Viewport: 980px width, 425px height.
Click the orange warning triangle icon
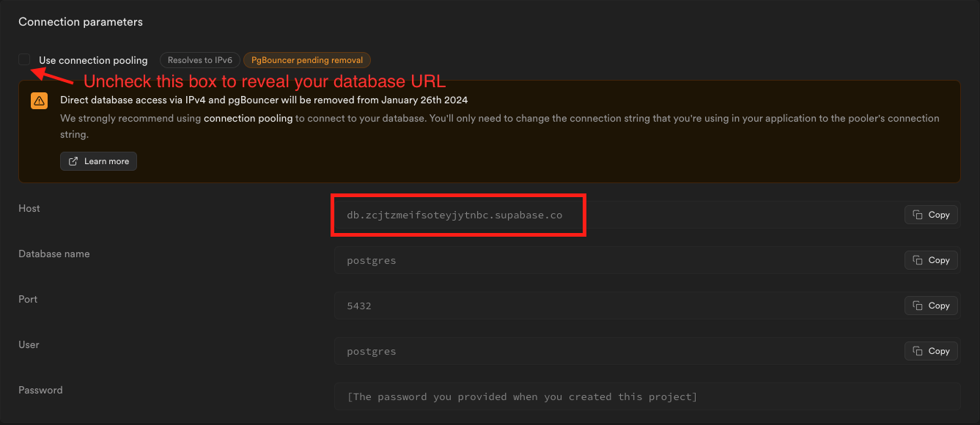click(x=40, y=101)
